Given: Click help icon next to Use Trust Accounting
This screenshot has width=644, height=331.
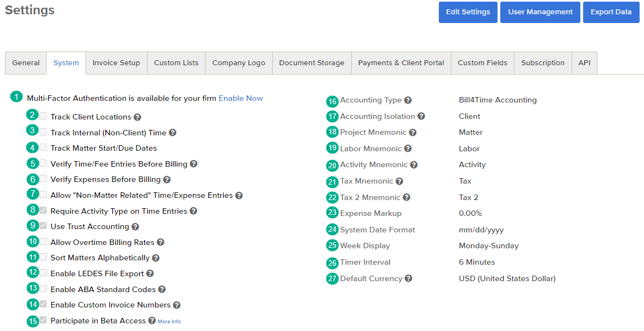Looking at the screenshot, I should tap(135, 227).
